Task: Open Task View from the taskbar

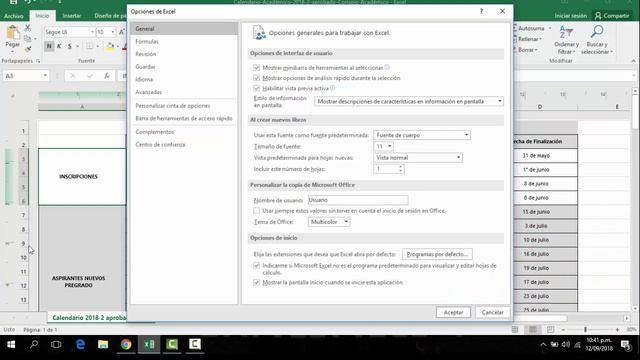Action: (56, 345)
